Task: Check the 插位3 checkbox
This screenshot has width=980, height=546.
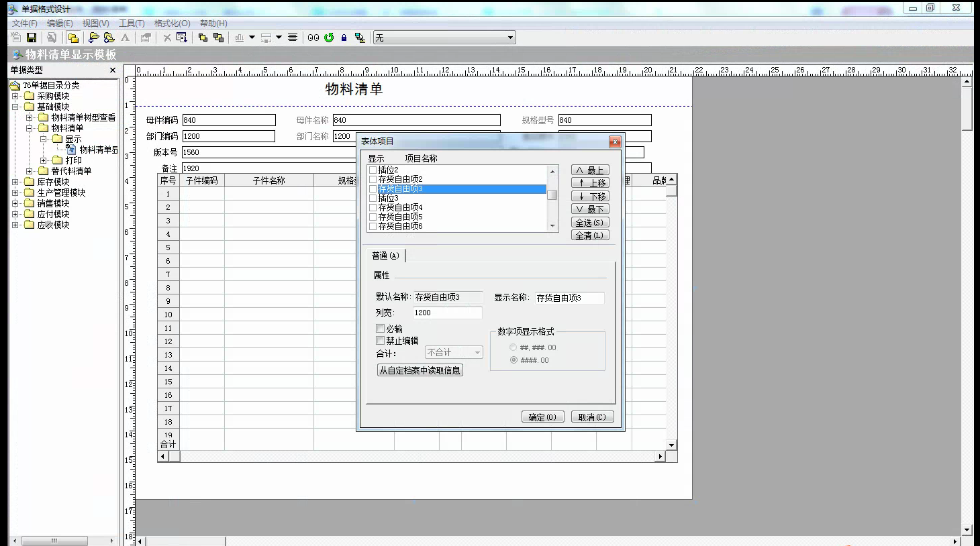Action: [373, 199]
